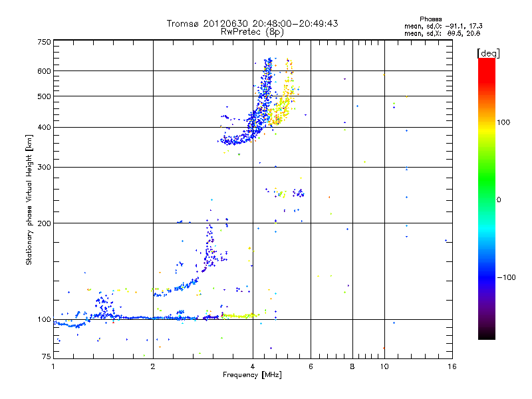Click the plot title 'Tromsø 20120630 20:48:00-20:49:43'

(x=252, y=23)
